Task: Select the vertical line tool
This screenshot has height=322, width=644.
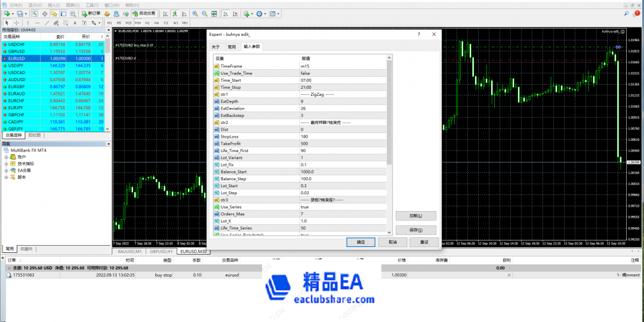Action: point(28,23)
